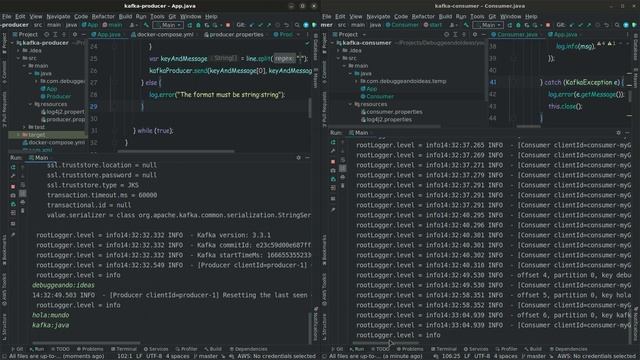Click 'hola:mundo' input line in producer console

(x=51, y=315)
